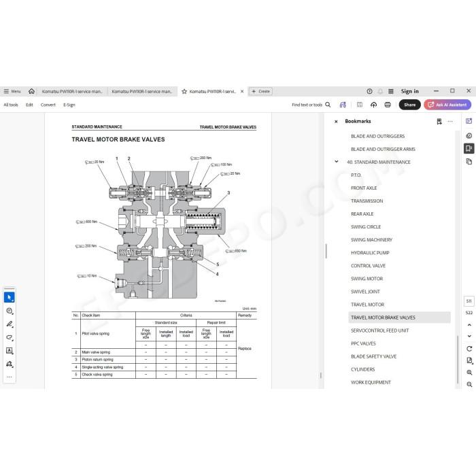The height and width of the screenshot is (476, 476).
Task: Open the Menu hamburger button
Action: point(12,91)
